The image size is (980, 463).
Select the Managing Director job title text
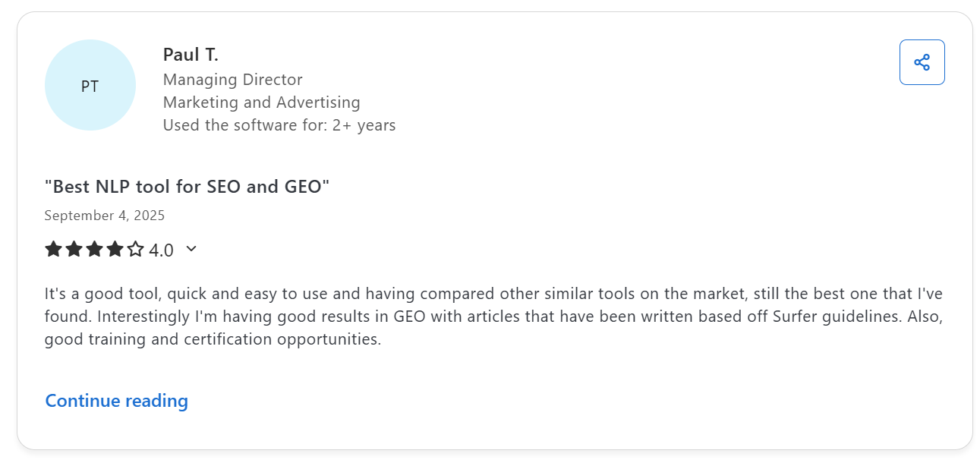pos(232,79)
